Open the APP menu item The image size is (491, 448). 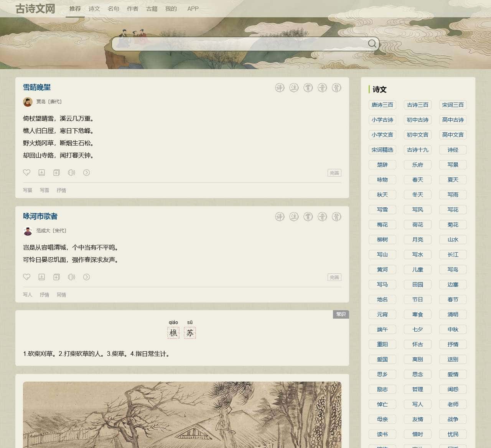pos(193,8)
